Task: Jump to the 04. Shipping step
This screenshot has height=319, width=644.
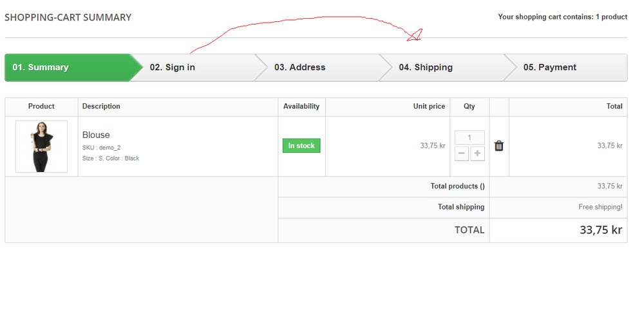Action: tap(425, 68)
